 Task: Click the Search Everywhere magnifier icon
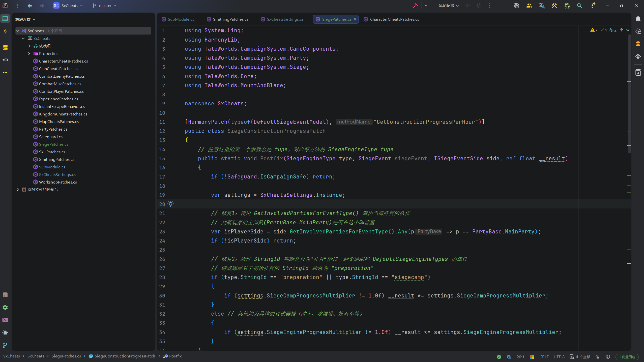tap(579, 6)
